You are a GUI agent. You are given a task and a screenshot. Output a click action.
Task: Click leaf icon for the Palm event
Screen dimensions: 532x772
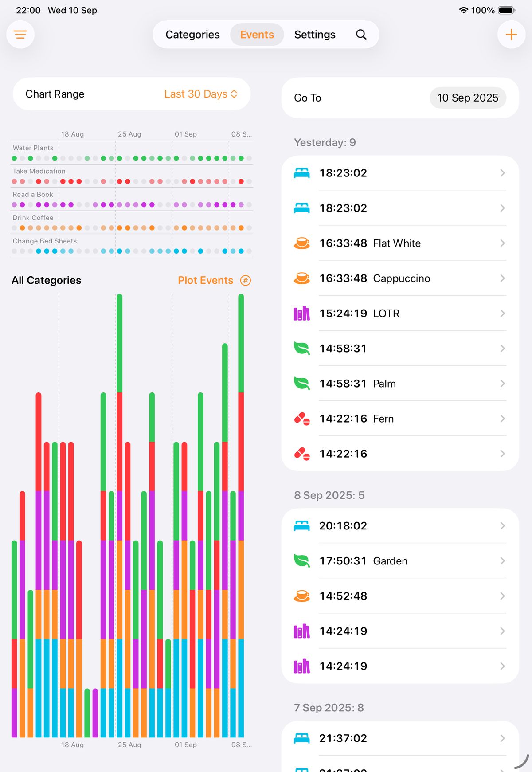tap(302, 384)
